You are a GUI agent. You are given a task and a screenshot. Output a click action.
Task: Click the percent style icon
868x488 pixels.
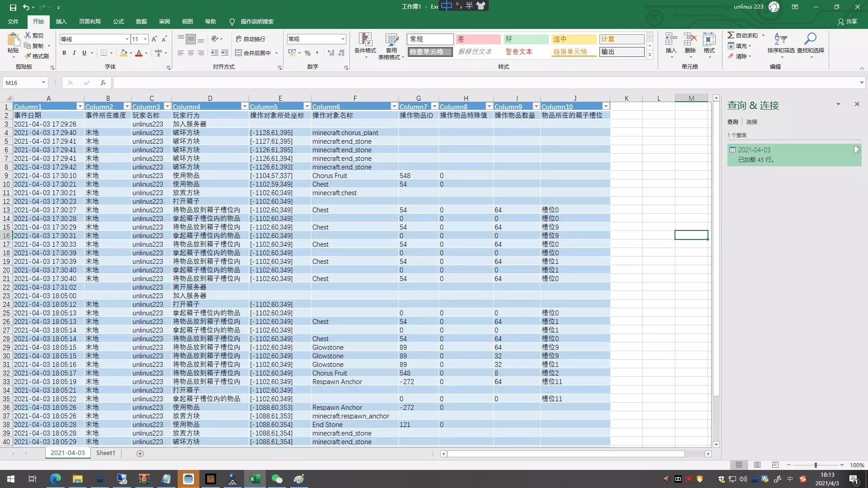pos(307,53)
